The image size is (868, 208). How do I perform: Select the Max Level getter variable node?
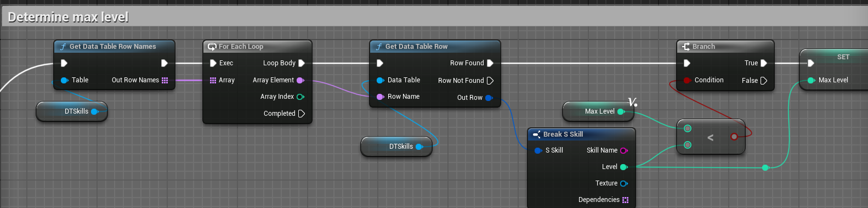coord(598,111)
